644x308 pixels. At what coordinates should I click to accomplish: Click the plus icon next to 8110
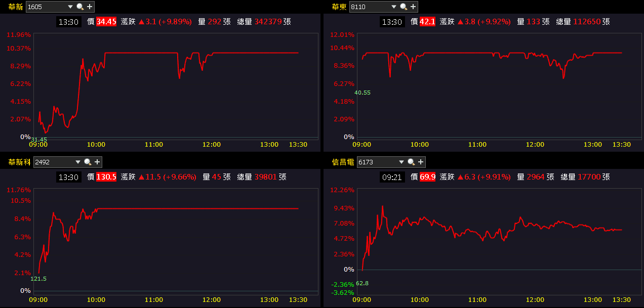point(413,7)
